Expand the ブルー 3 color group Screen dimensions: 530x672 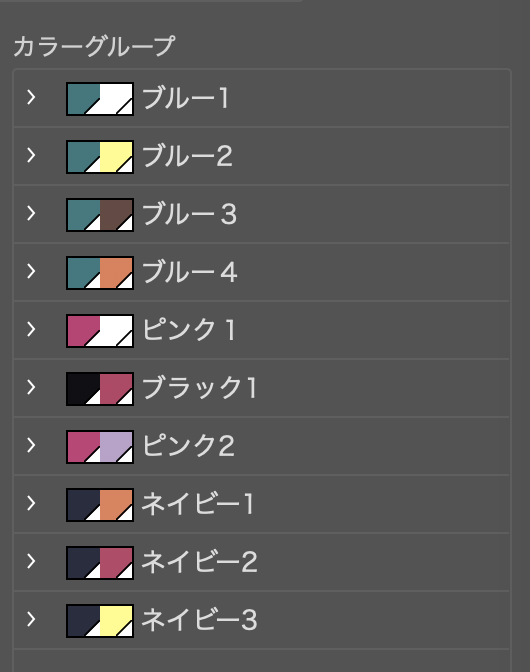(31, 213)
